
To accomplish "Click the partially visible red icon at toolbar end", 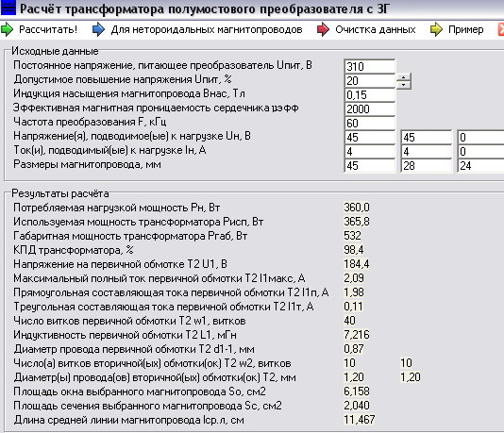I will [501, 29].
